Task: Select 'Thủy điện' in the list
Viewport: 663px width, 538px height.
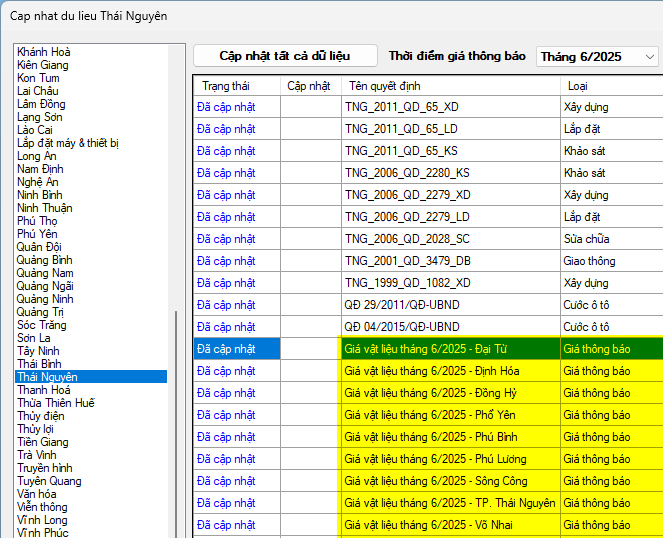Action: (41, 416)
